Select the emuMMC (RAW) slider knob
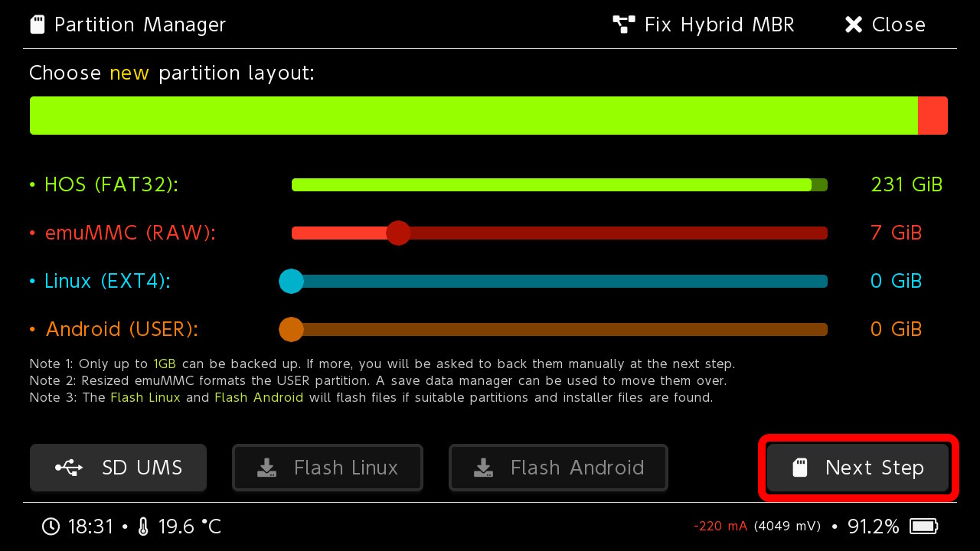 398,233
